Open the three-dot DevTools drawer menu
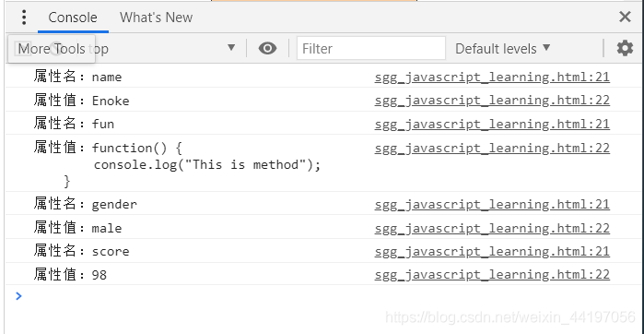This screenshot has width=644, height=334. [24, 18]
